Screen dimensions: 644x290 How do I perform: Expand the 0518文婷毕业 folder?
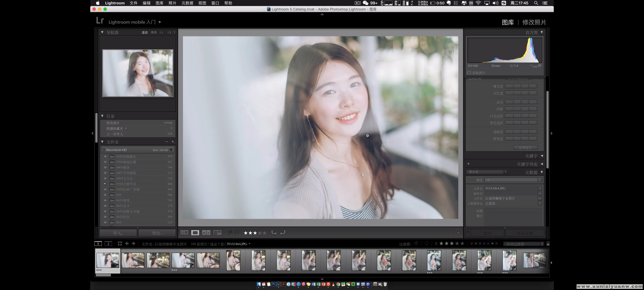pos(105,184)
